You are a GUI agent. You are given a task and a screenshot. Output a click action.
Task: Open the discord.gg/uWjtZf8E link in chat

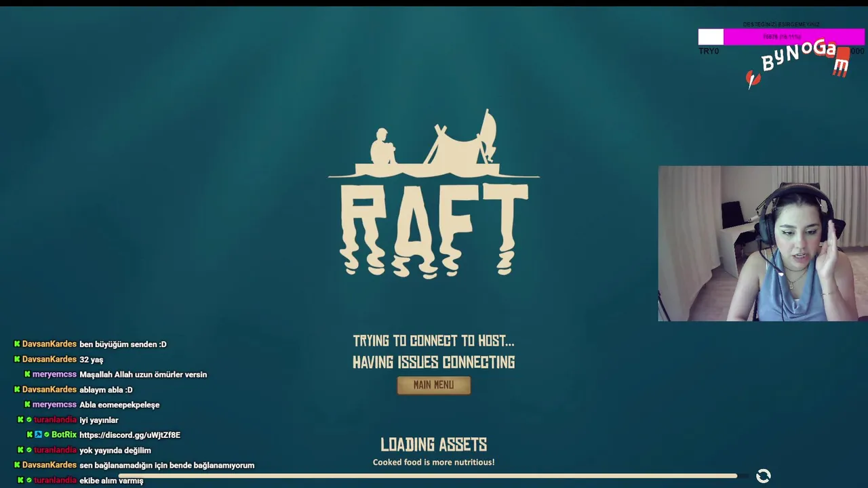[130, 435]
